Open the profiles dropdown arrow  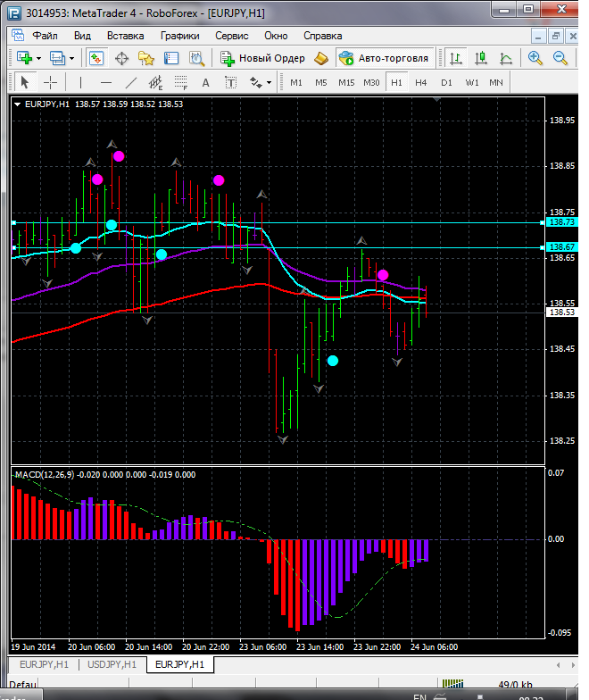click(x=72, y=58)
